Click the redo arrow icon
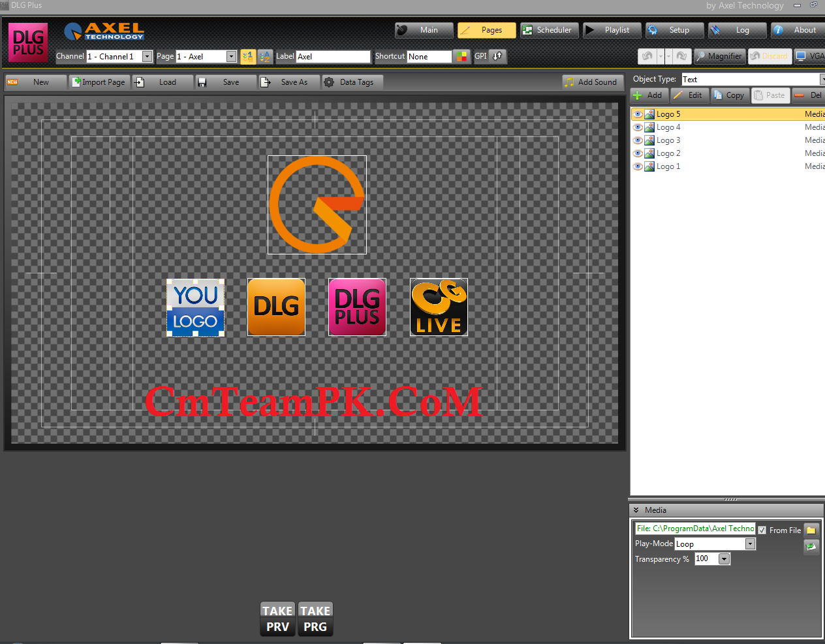Screen dimensions: 825x644 tap(681, 56)
